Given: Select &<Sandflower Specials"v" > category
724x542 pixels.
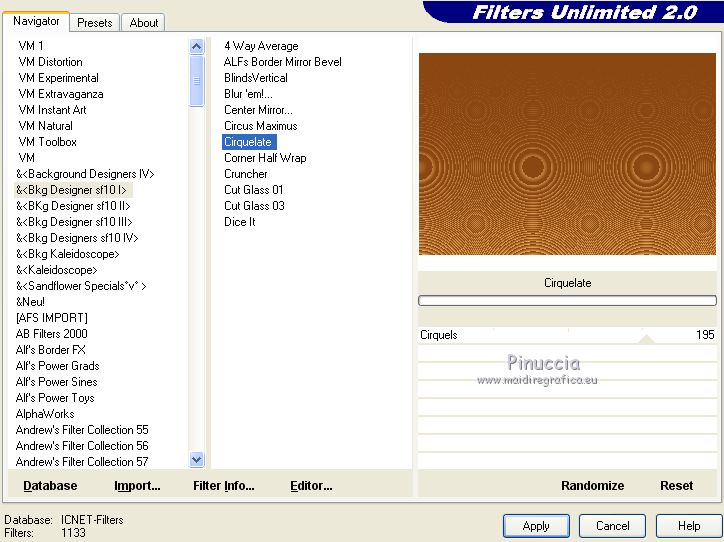Looking at the screenshot, I should [x=81, y=286].
